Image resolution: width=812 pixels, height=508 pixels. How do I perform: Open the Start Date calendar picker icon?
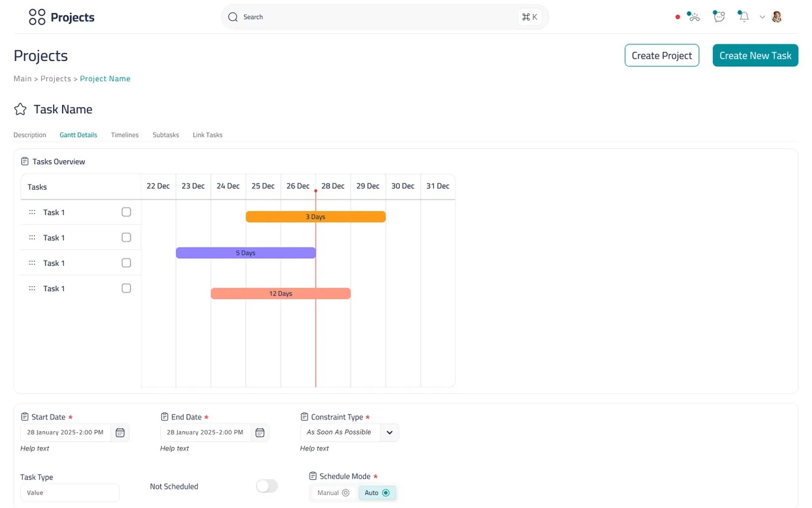pyautogui.click(x=121, y=432)
